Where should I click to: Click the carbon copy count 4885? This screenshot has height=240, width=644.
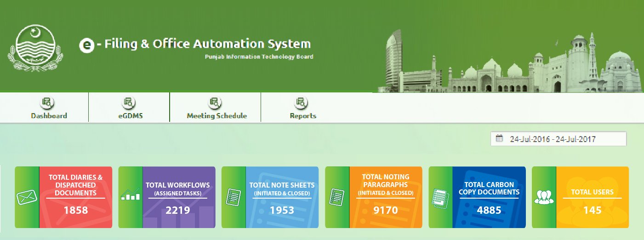489,211
